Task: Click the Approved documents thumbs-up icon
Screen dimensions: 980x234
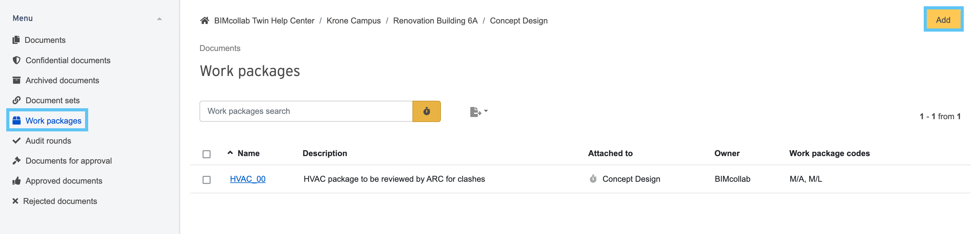Action: click(x=16, y=181)
